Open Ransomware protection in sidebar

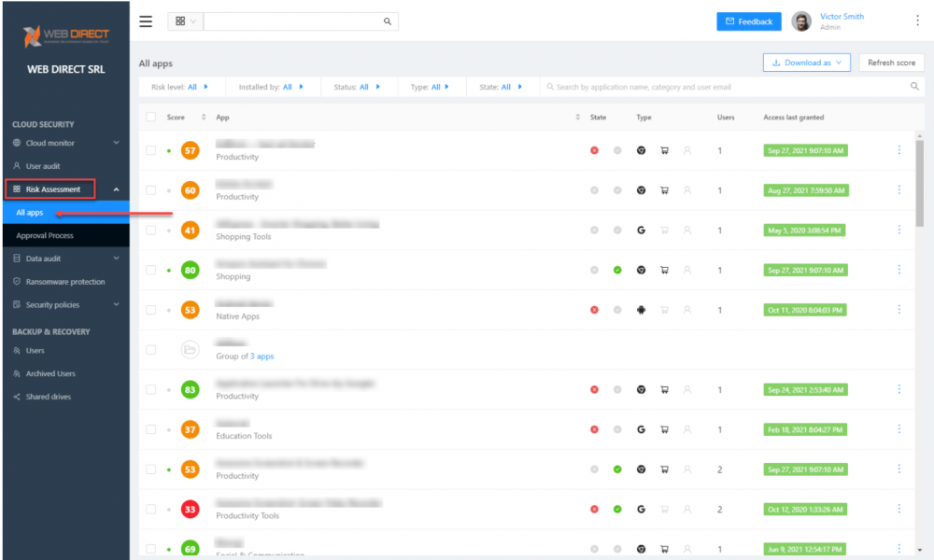tap(66, 282)
